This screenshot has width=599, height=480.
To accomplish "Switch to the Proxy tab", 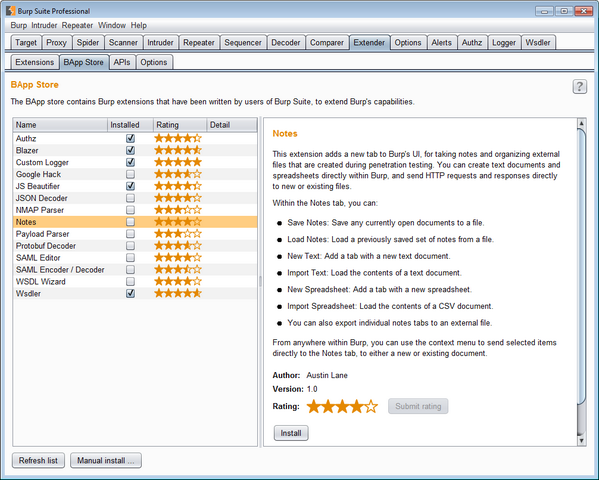I will coord(56,42).
